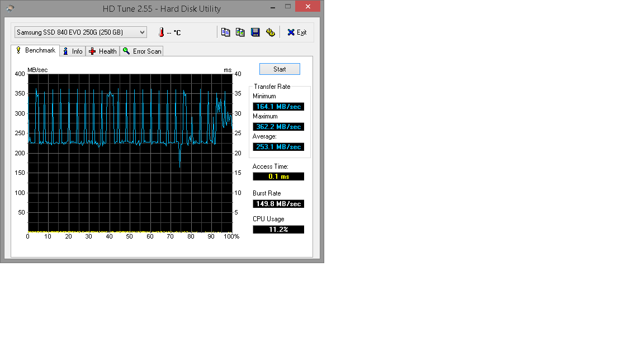Start the benchmark test

coord(280,69)
